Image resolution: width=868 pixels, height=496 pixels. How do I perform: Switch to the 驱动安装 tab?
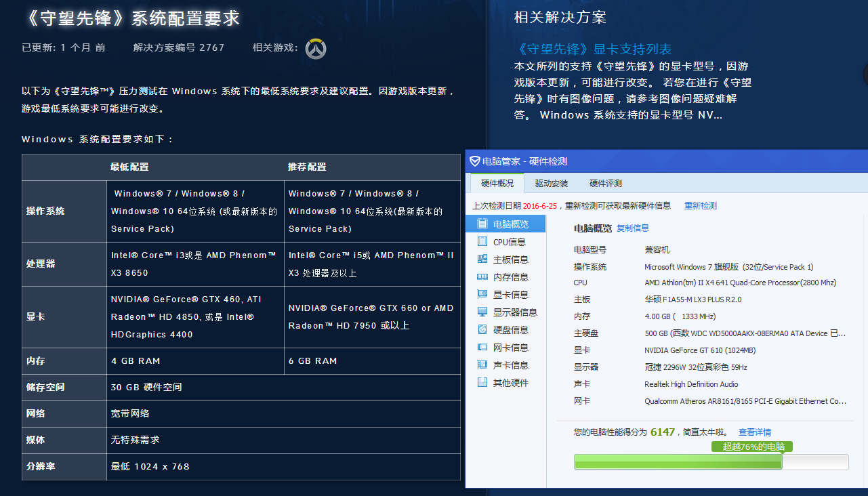[552, 184]
